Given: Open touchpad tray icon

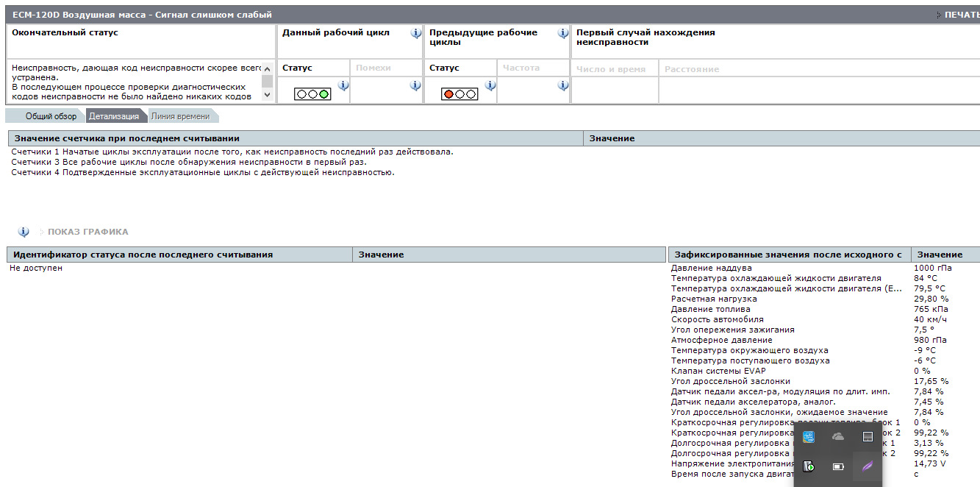Looking at the screenshot, I should [x=868, y=437].
